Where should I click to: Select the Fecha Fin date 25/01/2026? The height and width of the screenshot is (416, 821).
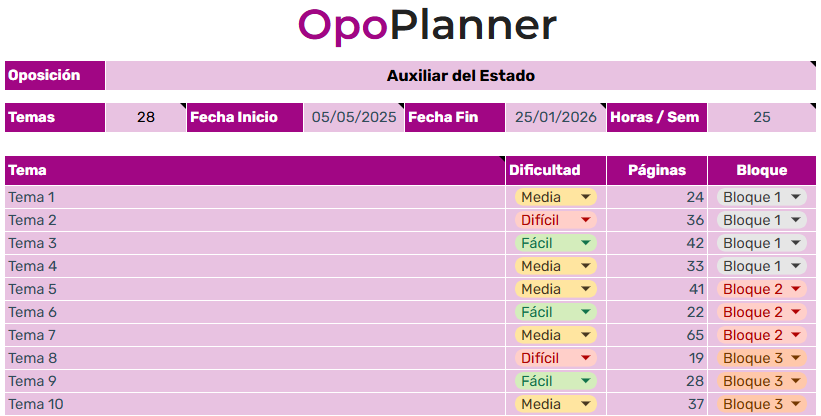(555, 117)
